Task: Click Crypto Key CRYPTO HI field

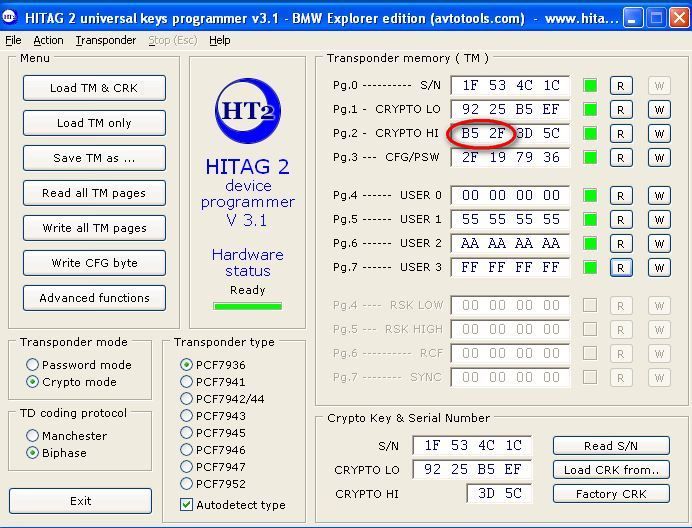Action: [x=499, y=493]
